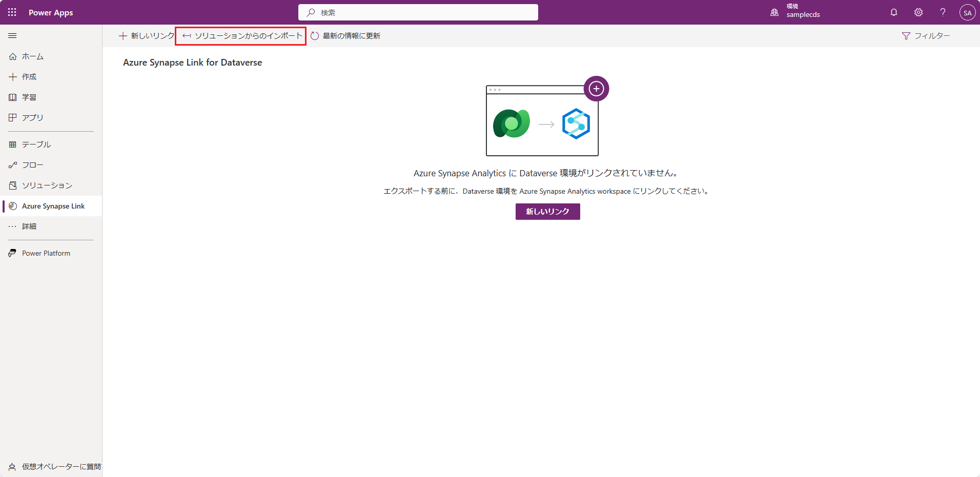
Task: Click the SA account avatar
Action: [968, 12]
